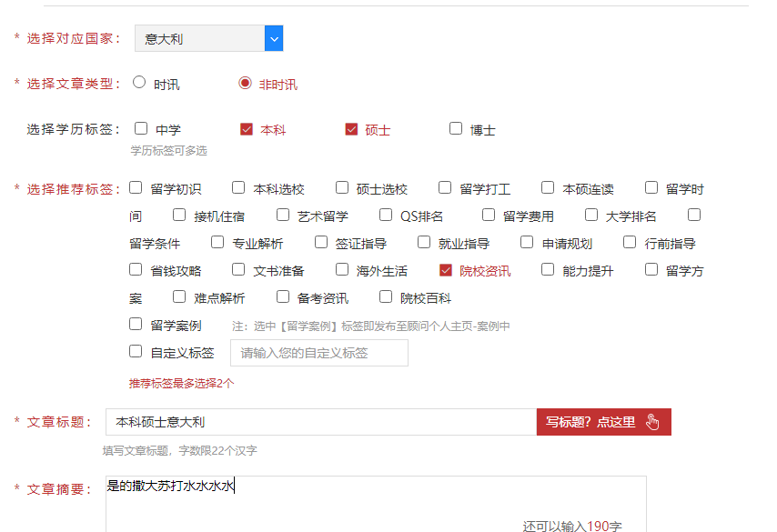
Task: Enable the 自定义标签 checkbox
Action: pos(136,351)
